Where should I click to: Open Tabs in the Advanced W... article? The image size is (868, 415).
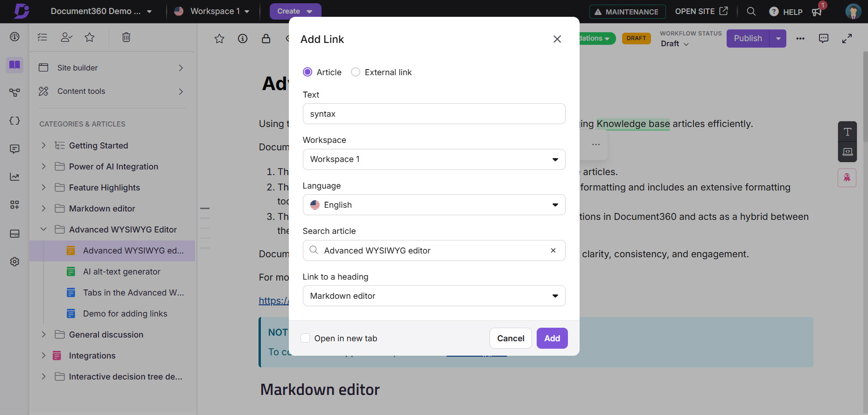[x=133, y=293]
